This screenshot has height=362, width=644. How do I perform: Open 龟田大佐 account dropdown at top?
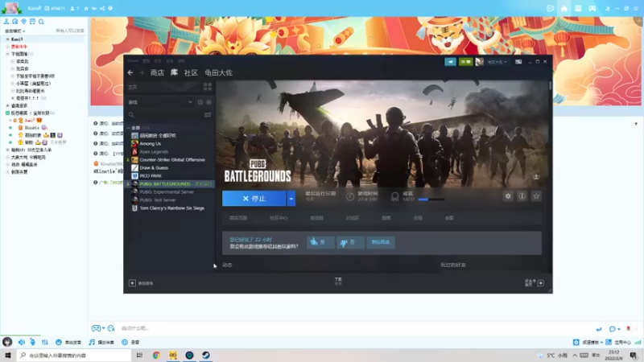pos(497,62)
